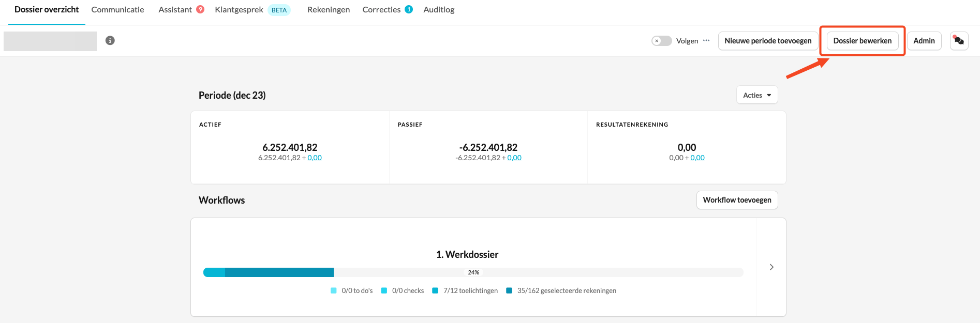Viewport: 980px width, 323px height.
Task: Click the 0,00 link under Actief
Action: [x=315, y=158]
